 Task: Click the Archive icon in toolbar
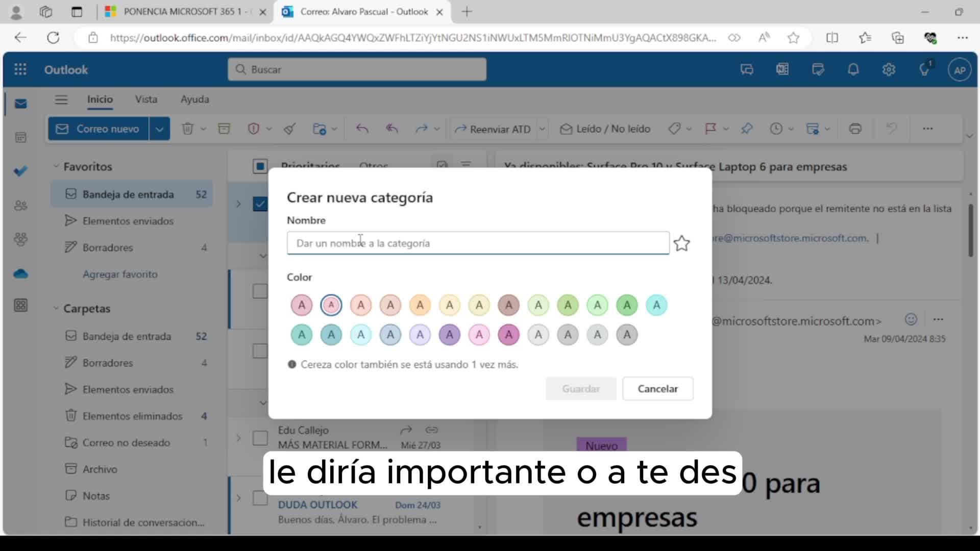pos(224,129)
